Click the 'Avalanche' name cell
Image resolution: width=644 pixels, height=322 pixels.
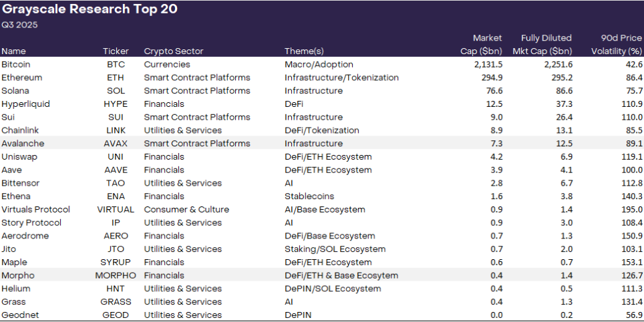point(23,144)
